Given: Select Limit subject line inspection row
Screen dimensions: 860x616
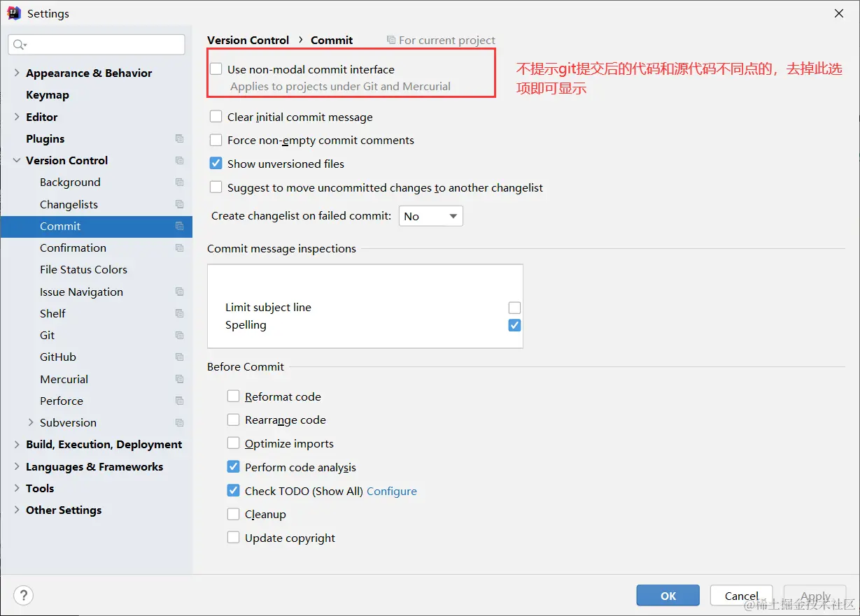Looking at the screenshot, I should click(365, 308).
